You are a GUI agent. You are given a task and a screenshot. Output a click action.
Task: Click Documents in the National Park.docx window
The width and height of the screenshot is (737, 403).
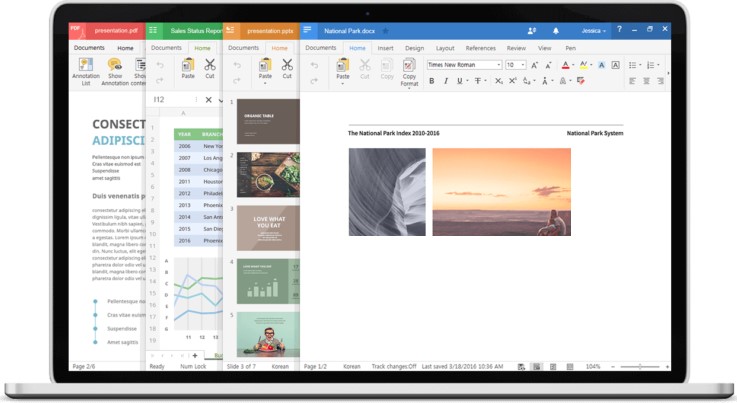click(321, 48)
